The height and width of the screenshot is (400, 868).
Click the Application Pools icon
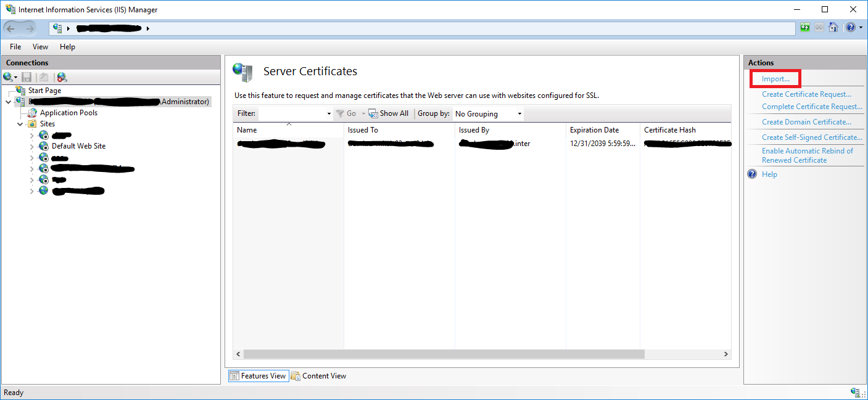(x=32, y=113)
